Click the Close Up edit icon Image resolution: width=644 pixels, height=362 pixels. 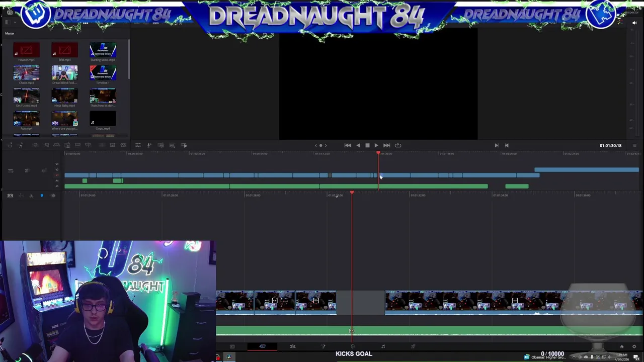[x=67, y=145]
